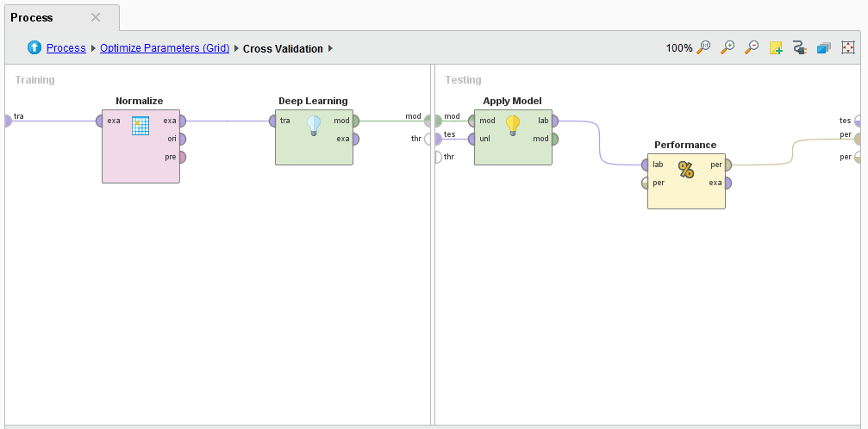The image size is (868, 429).
Task: Select the Apply Model operator title
Action: pos(512,102)
